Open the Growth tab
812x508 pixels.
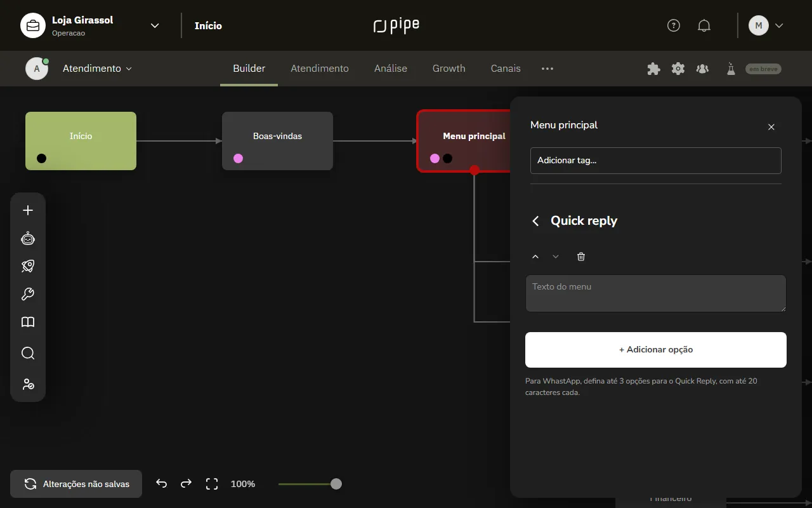[449, 69]
